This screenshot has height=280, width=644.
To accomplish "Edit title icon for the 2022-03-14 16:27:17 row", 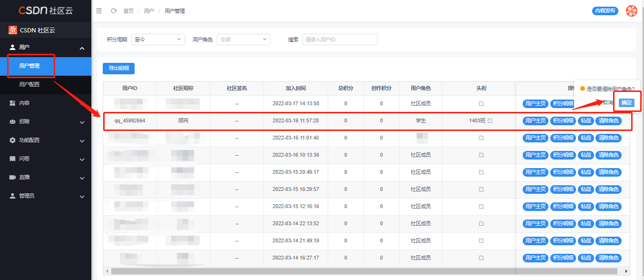I will pyautogui.click(x=481, y=258).
